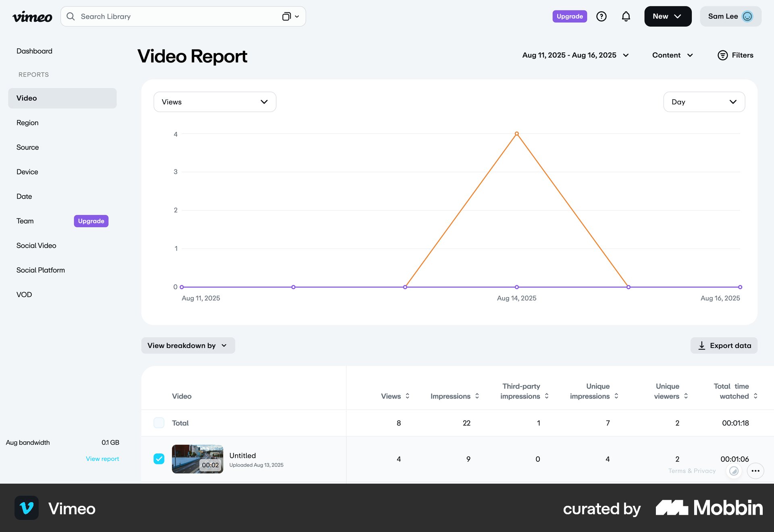Open the Day interval dropdown
Viewport: 774px width, 532px height.
click(704, 102)
